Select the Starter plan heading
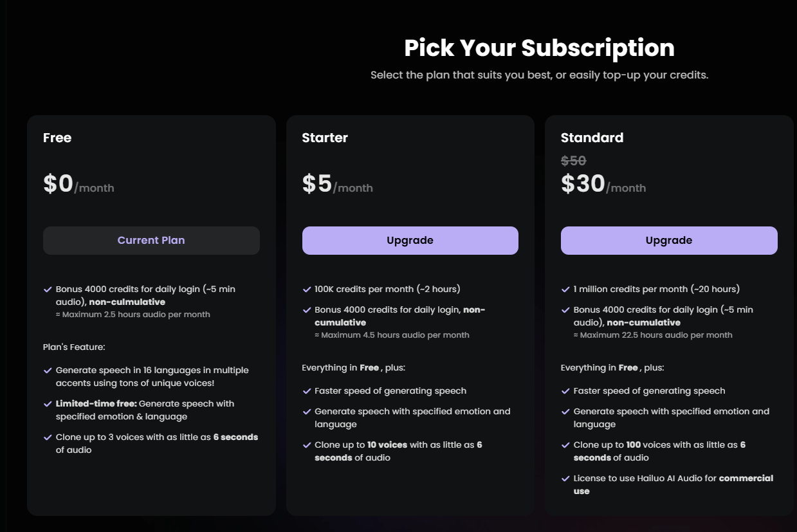The height and width of the screenshot is (532, 797). (325, 138)
